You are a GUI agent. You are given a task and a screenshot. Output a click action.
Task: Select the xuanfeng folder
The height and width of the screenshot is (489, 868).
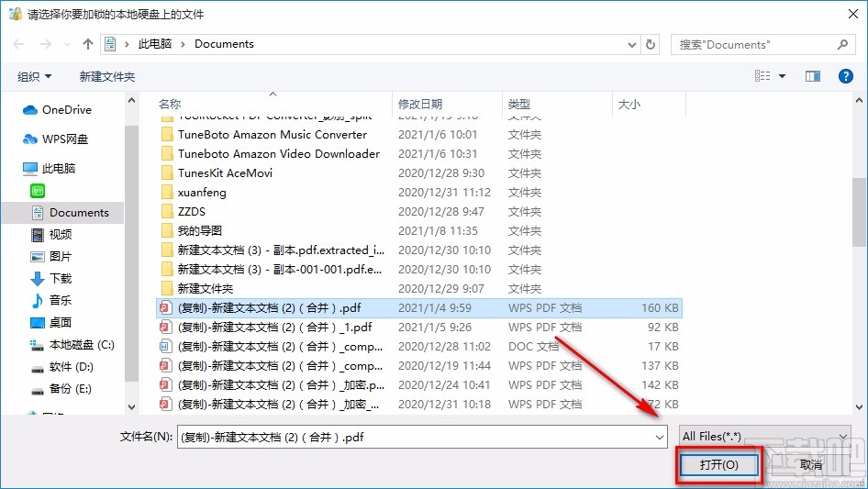(x=202, y=193)
